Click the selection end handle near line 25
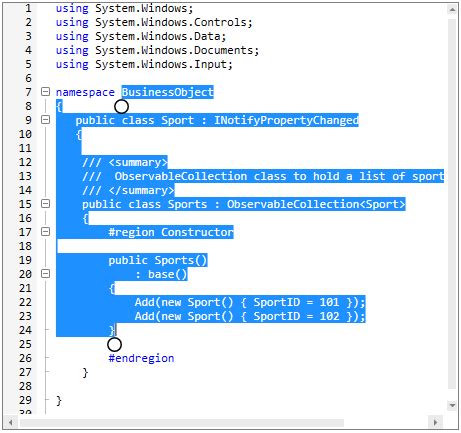 115,345
